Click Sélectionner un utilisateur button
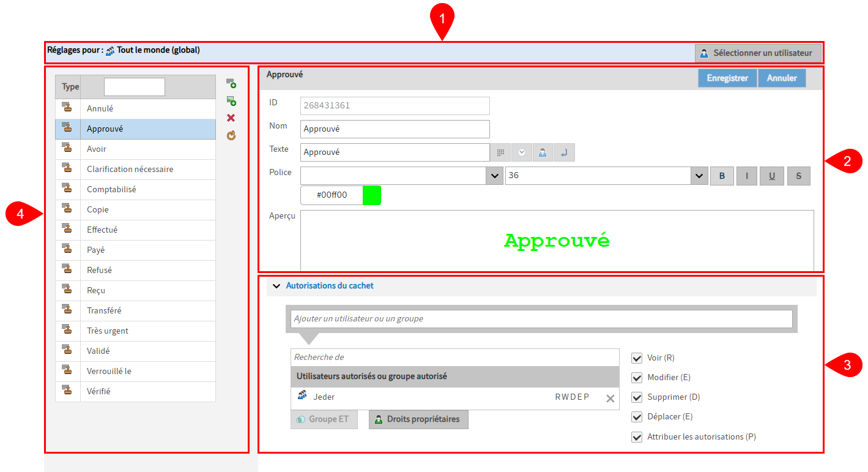This screenshot has width=868, height=472. coord(757,53)
